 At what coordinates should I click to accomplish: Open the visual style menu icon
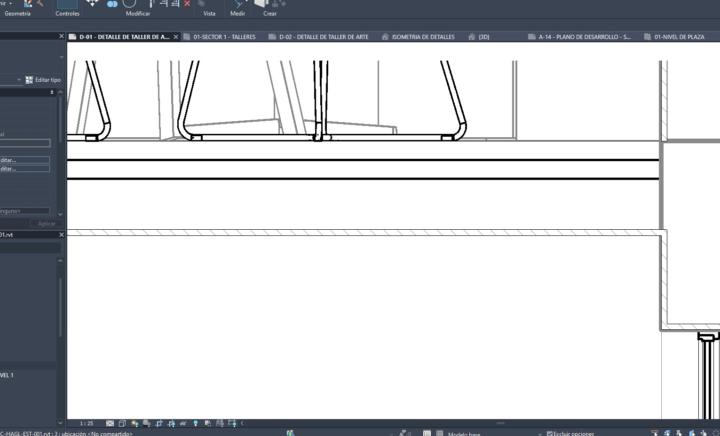(122, 423)
